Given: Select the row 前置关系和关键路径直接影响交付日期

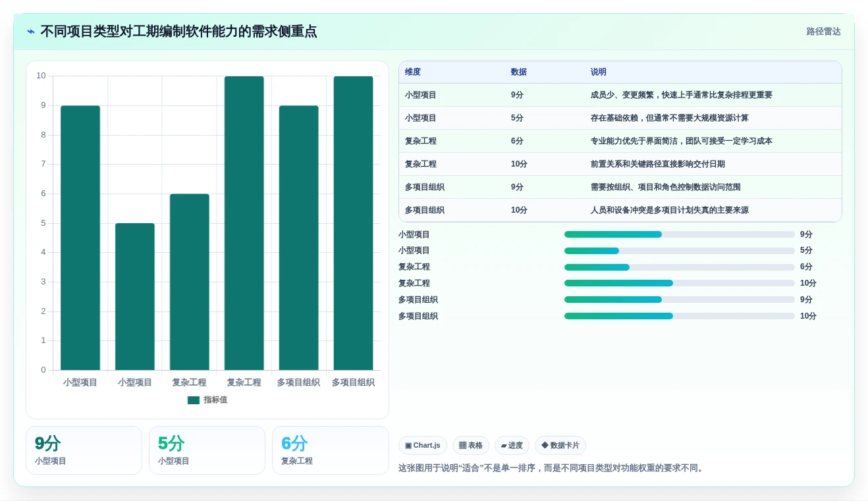Looking at the screenshot, I should point(620,164).
